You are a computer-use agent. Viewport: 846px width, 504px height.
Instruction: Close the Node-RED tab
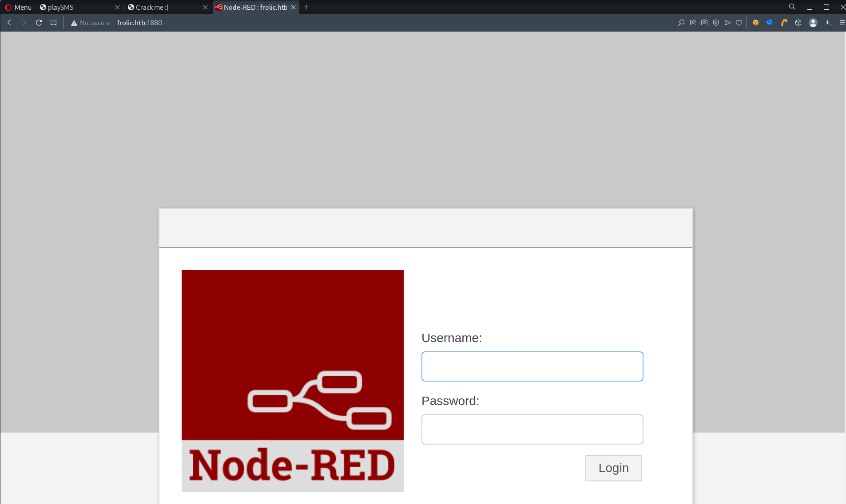pyautogui.click(x=293, y=7)
